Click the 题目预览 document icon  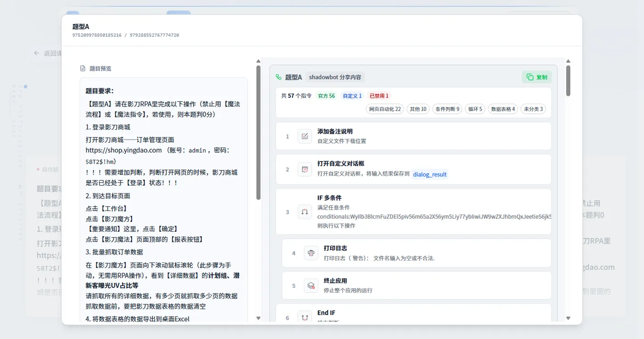click(x=83, y=69)
